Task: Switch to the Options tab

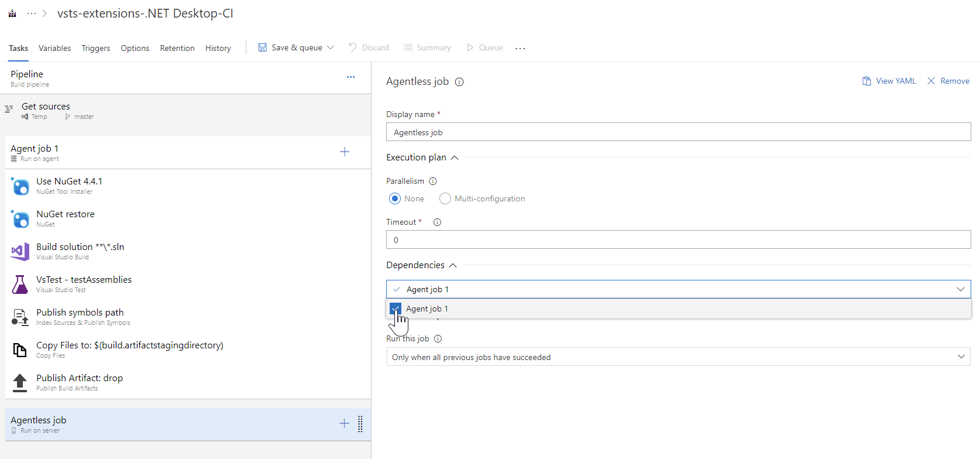Action: (x=135, y=48)
